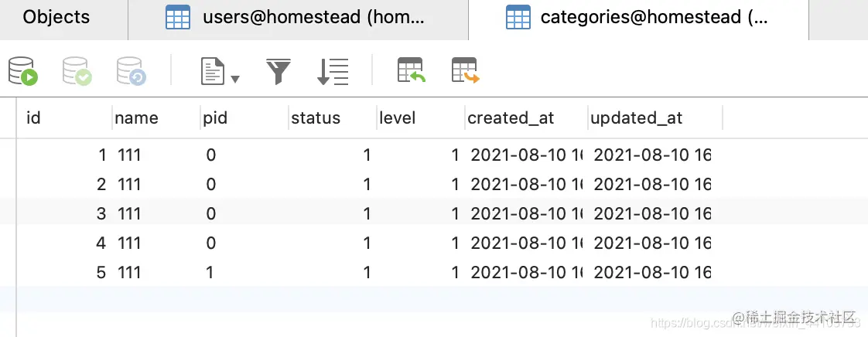Click the Rollback transaction icon
Viewport: 868px width, 337px height.
[x=132, y=71]
